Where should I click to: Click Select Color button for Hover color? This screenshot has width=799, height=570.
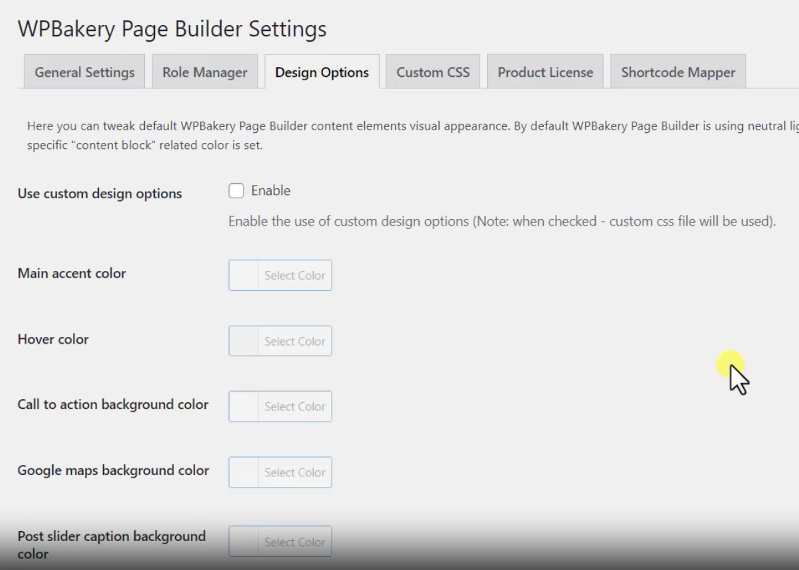coord(295,341)
